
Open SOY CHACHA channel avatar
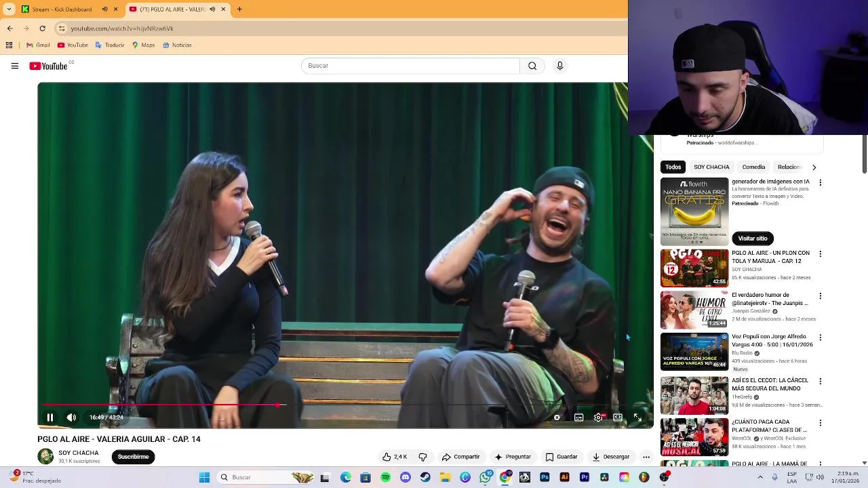coord(45,456)
